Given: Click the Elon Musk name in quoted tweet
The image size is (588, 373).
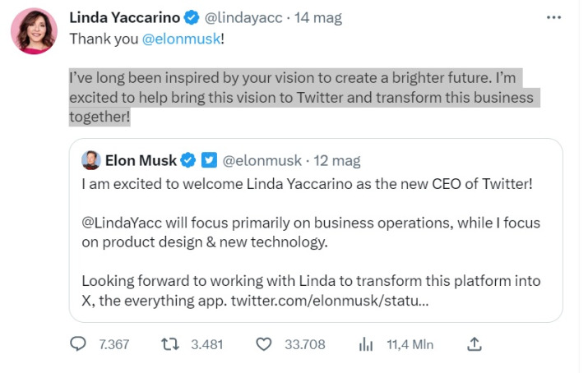Looking at the screenshot, I should 141,160.
